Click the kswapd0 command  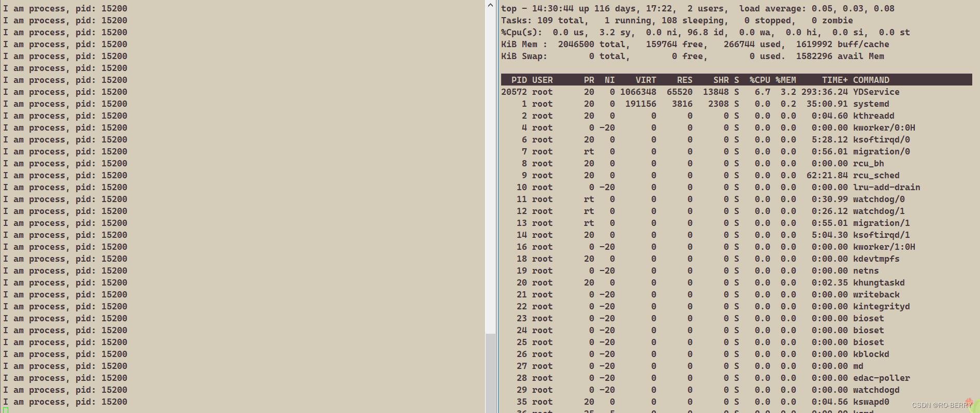(x=871, y=402)
